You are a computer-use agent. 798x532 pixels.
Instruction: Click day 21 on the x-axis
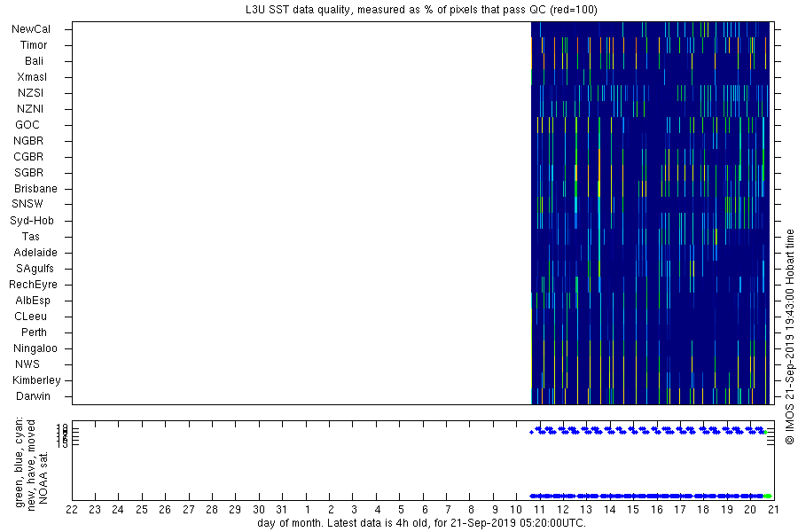point(773,510)
